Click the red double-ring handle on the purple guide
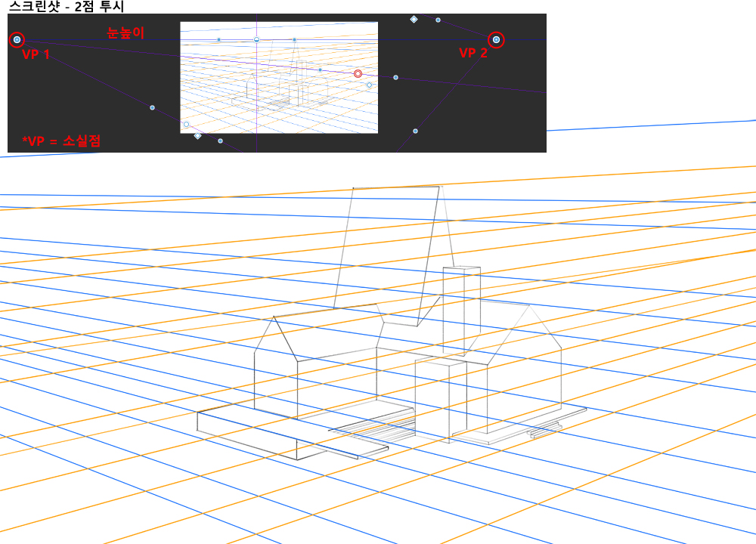The image size is (756, 544). click(358, 73)
